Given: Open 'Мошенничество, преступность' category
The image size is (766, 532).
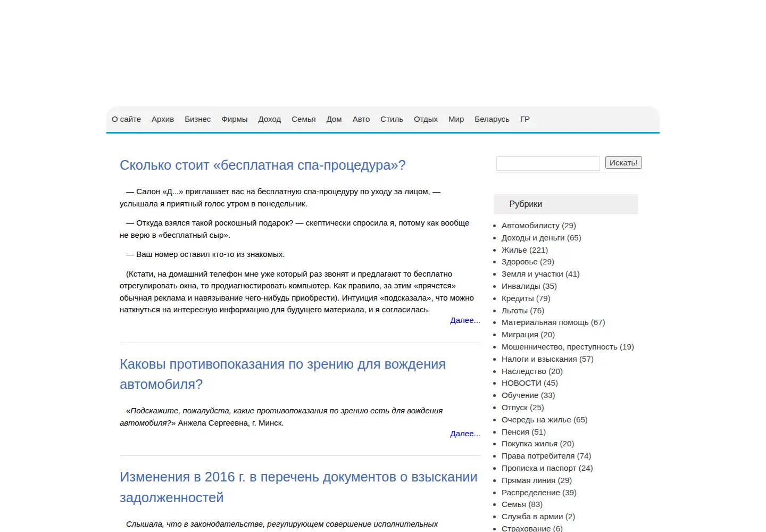Looking at the screenshot, I should pos(560,347).
